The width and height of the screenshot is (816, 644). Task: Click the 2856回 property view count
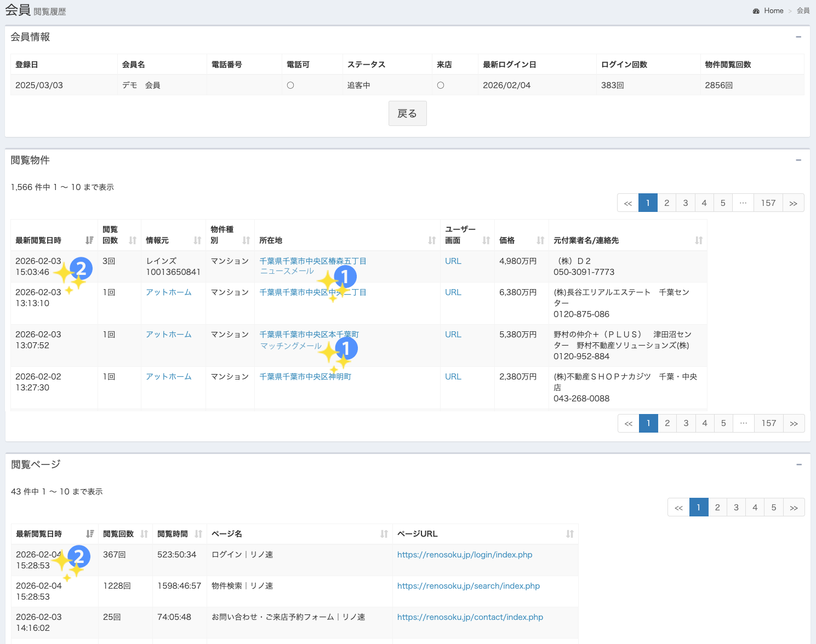pyautogui.click(x=719, y=85)
